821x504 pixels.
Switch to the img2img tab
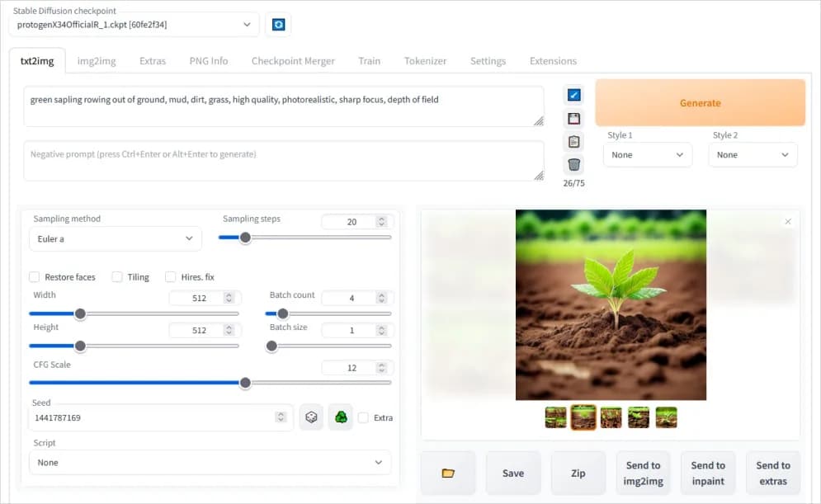[x=97, y=61]
